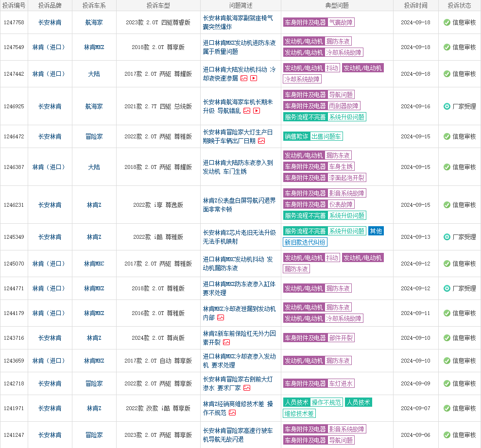Click 投诉状态 column header
Screen dimensions: 481x448
(459, 5)
